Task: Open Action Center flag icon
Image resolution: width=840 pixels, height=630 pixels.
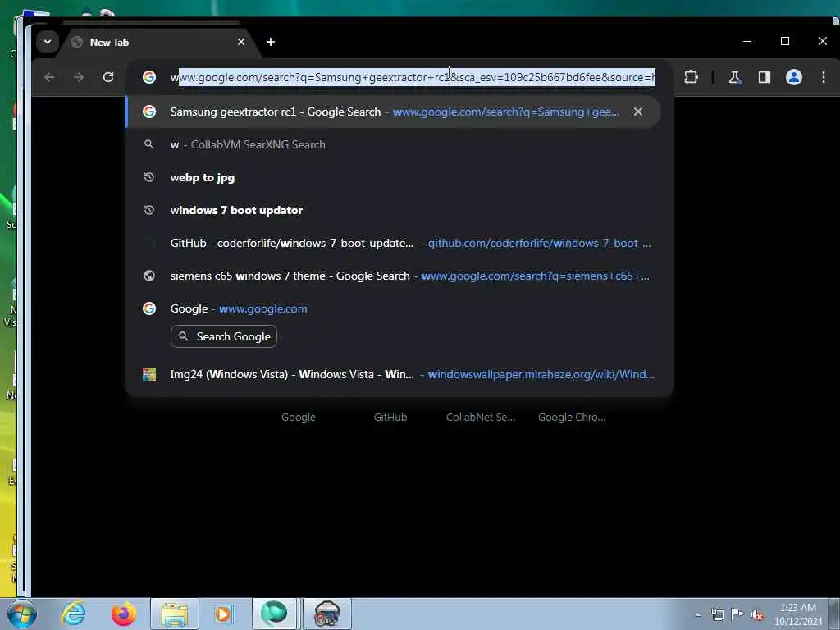Action: pos(737,614)
